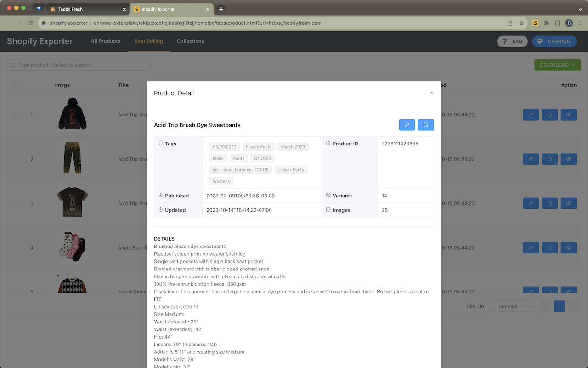Click the 03/09/2023 tag

pyautogui.click(x=225, y=147)
